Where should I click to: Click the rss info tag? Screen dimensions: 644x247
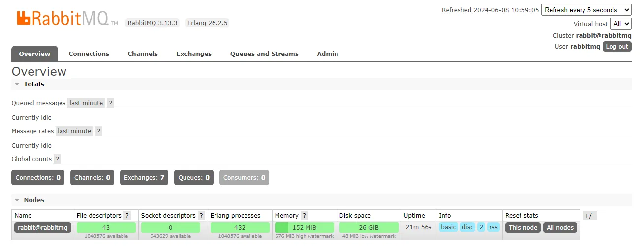[493, 227]
